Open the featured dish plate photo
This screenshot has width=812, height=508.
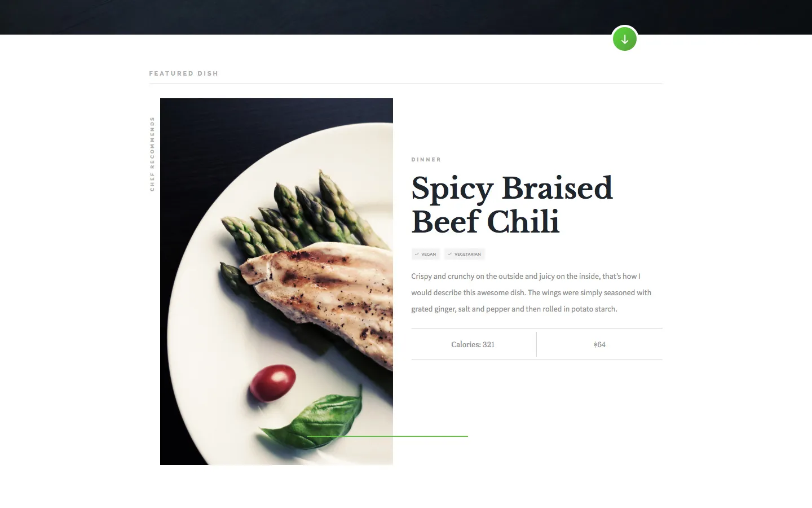276,282
